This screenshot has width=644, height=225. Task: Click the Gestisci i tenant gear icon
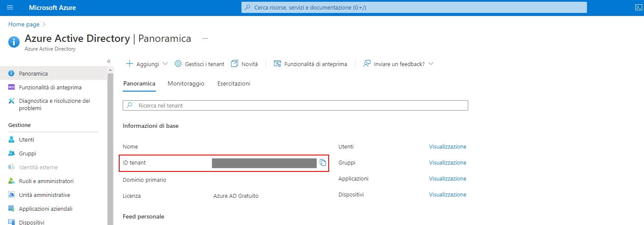[178, 64]
